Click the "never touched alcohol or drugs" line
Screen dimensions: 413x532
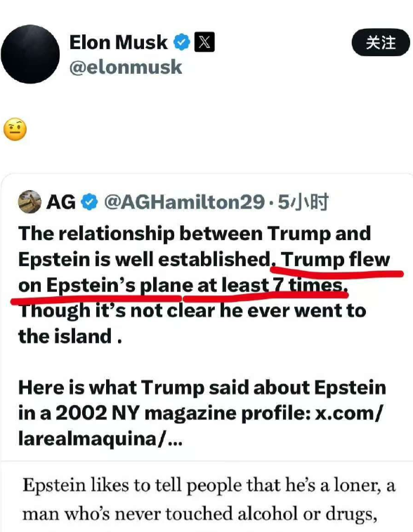tap(199, 514)
